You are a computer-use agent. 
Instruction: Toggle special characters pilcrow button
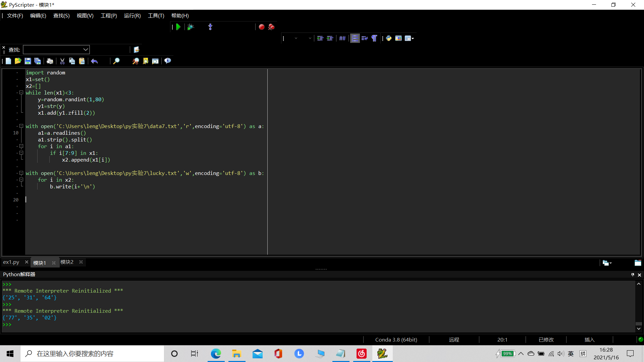[x=374, y=38]
